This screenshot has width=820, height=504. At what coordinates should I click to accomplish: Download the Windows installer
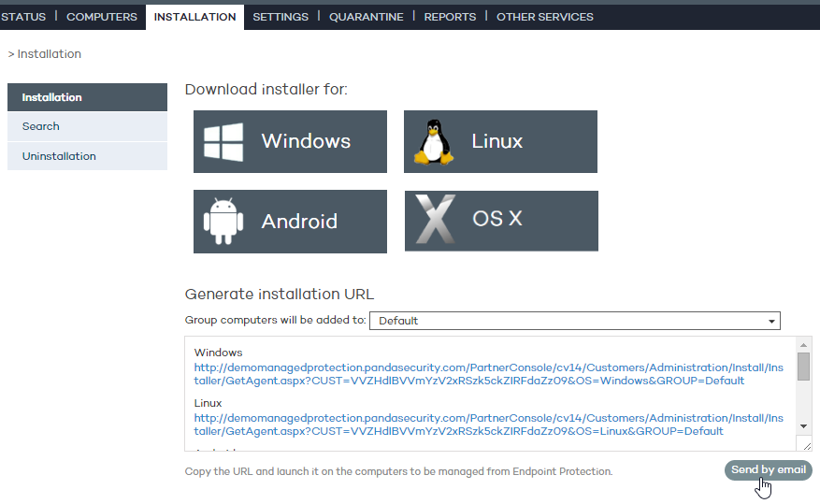point(290,142)
